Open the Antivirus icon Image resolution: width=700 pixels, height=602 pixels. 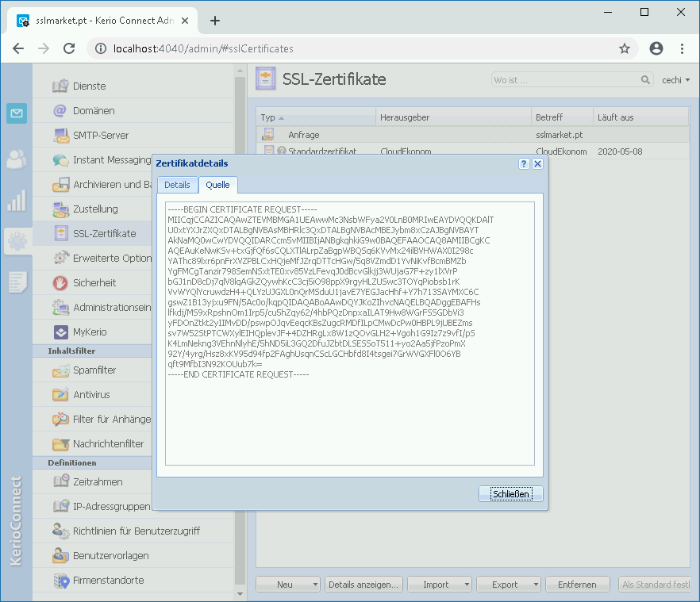point(60,394)
